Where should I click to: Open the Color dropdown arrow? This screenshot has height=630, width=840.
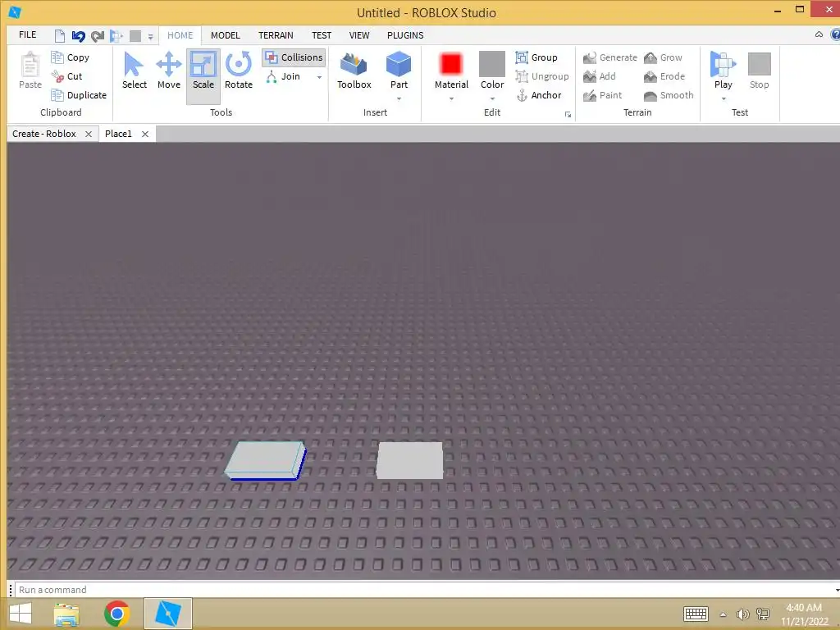pos(492,99)
